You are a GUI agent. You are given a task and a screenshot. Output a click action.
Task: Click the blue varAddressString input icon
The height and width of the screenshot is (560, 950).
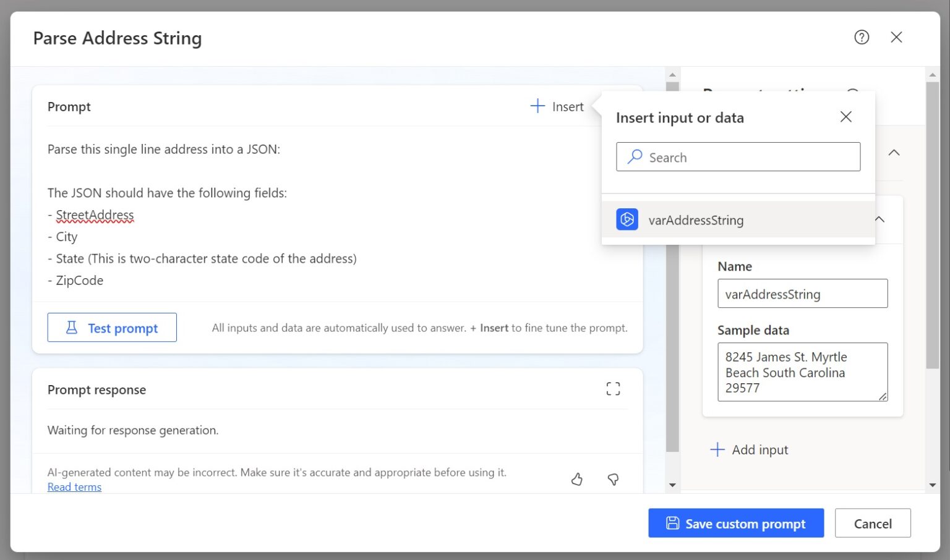coord(627,219)
